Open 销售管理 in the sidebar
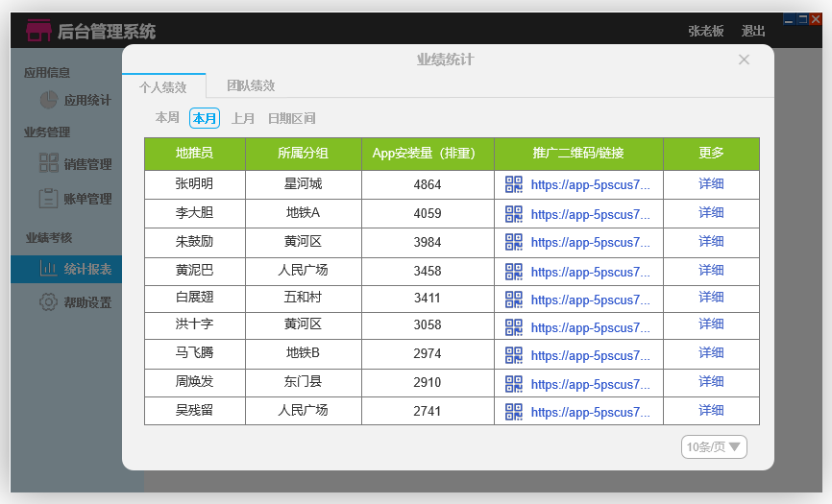832x504 pixels. coord(87,164)
